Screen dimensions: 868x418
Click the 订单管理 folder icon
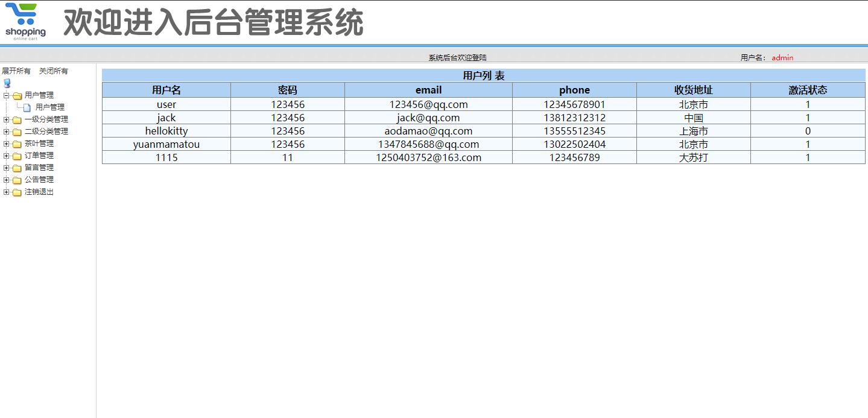point(17,155)
